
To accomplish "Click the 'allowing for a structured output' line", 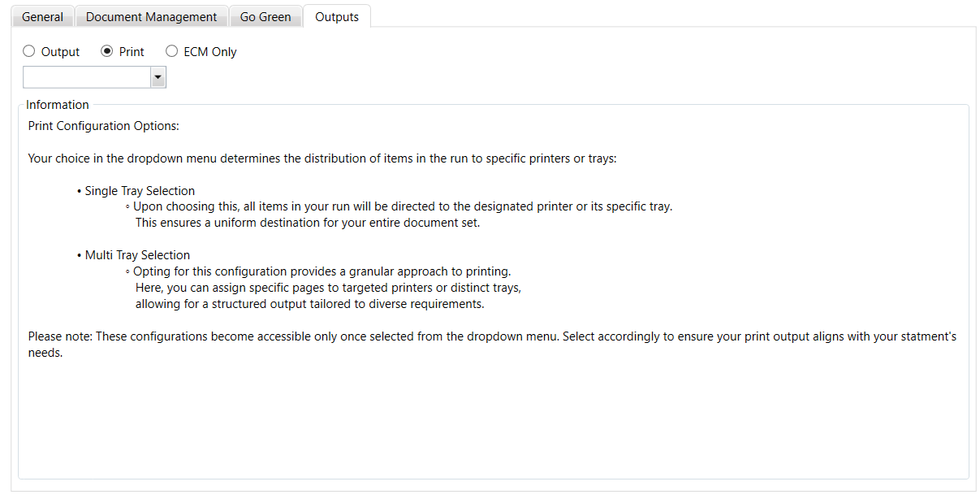I will click(x=309, y=304).
